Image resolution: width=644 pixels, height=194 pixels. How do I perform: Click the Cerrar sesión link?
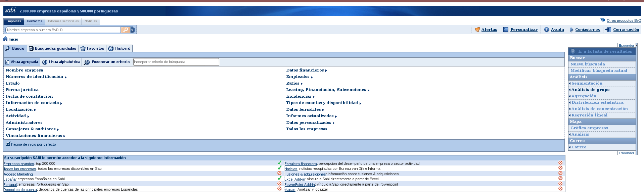point(626,30)
